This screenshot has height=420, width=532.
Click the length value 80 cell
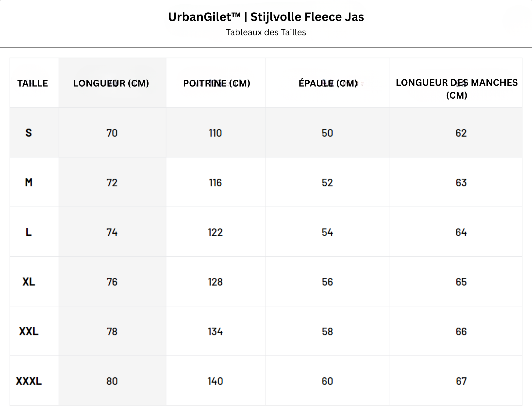pyautogui.click(x=112, y=381)
